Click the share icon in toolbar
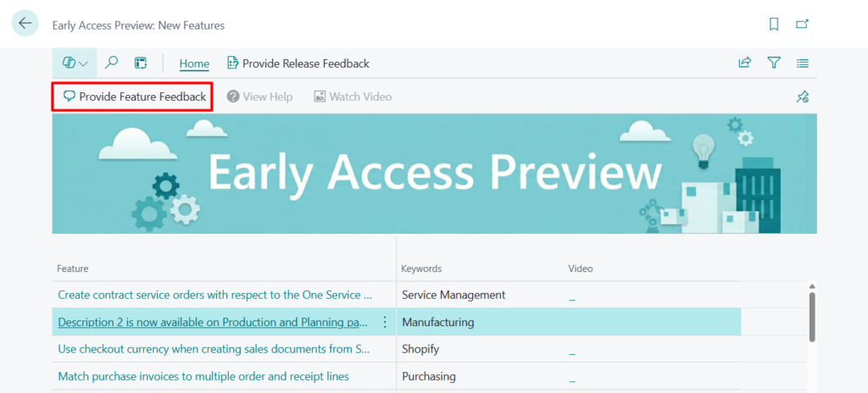Screen dimensions: 868x393 tap(745, 63)
